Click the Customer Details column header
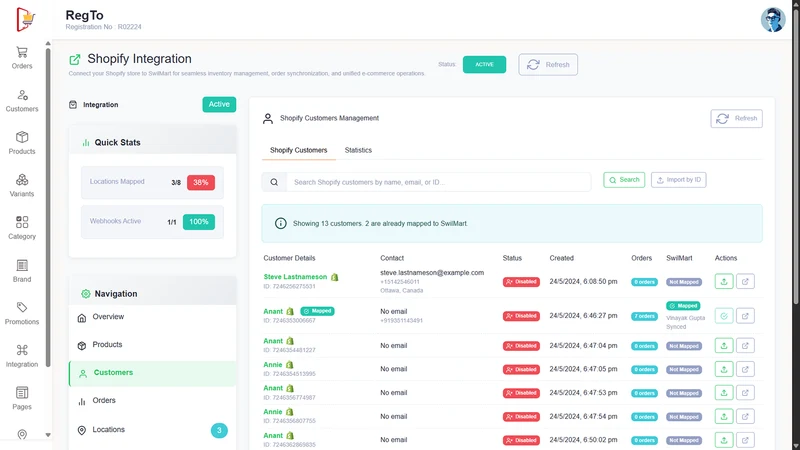The image size is (800, 450). (x=289, y=258)
